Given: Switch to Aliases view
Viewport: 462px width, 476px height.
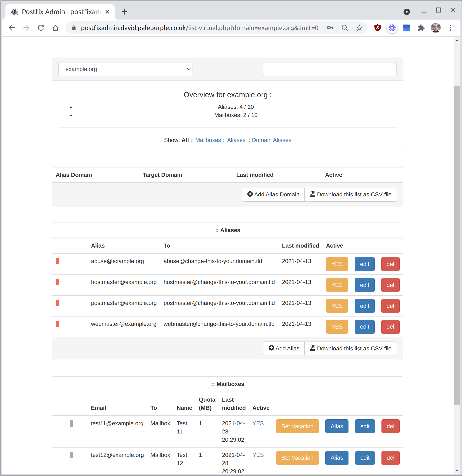Looking at the screenshot, I should click(x=236, y=140).
